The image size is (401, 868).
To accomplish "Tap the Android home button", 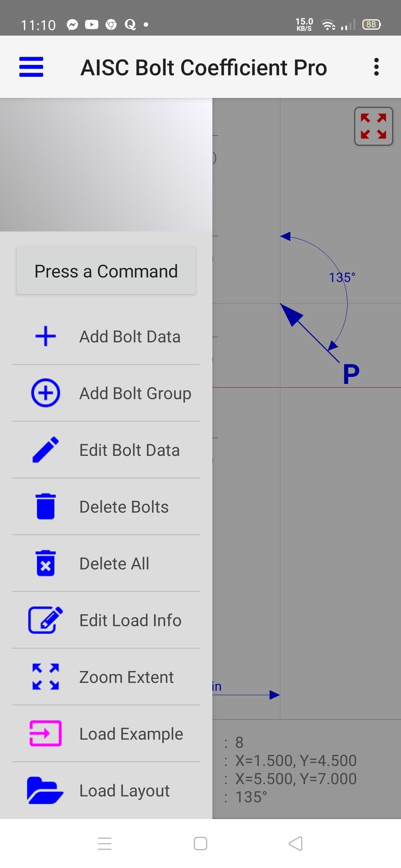I will (x=200, y=844).
